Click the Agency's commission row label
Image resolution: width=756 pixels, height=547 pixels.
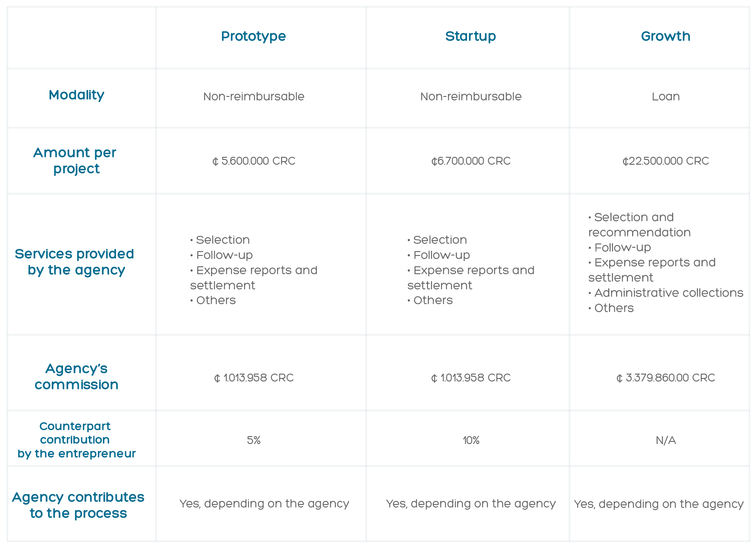click(x=76, y=377)
